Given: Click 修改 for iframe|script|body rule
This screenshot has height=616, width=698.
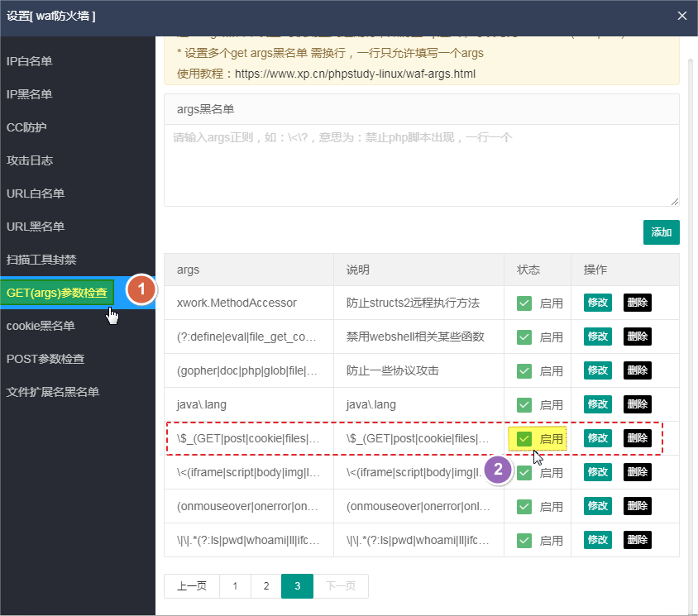Looking at the screenshot, I should (597, 472).
